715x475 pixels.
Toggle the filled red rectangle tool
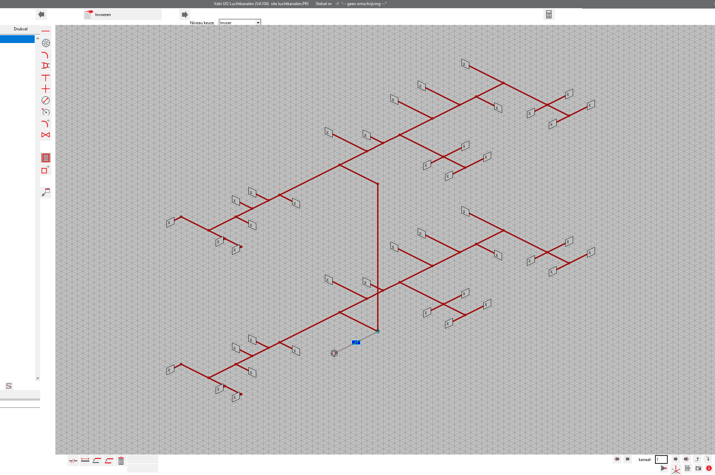point(46,158)
